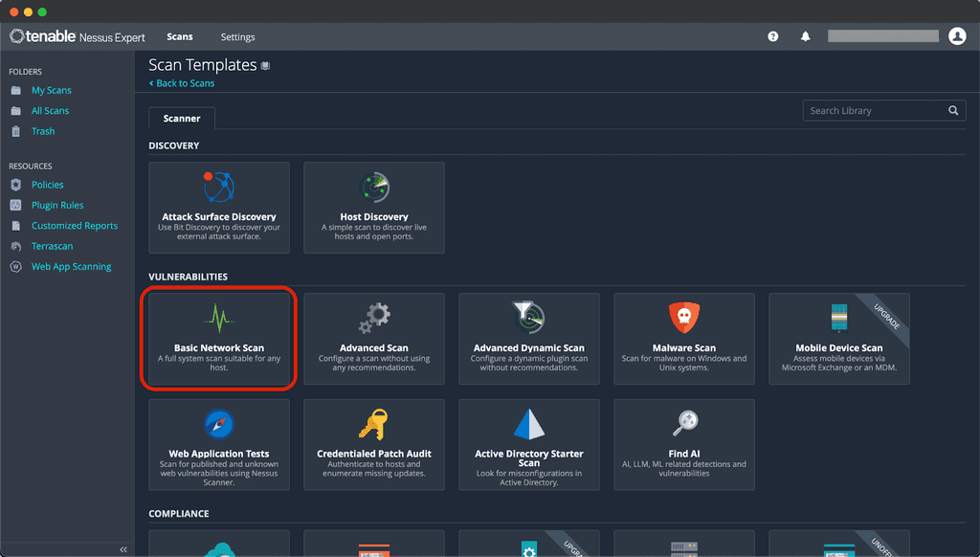Viewport: 980px width, 557px height.
Task: Open the My Scans folder icon
Action: point(16,89)
